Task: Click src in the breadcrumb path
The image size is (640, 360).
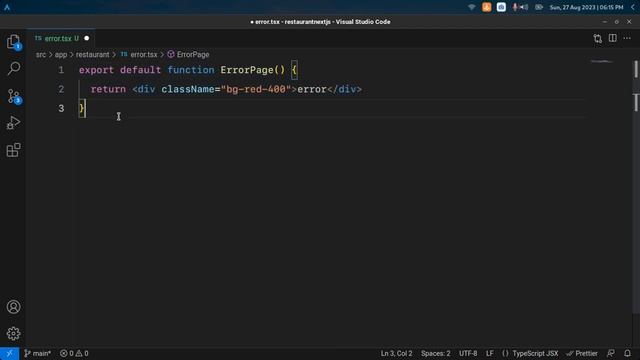Action: [41, 55]
